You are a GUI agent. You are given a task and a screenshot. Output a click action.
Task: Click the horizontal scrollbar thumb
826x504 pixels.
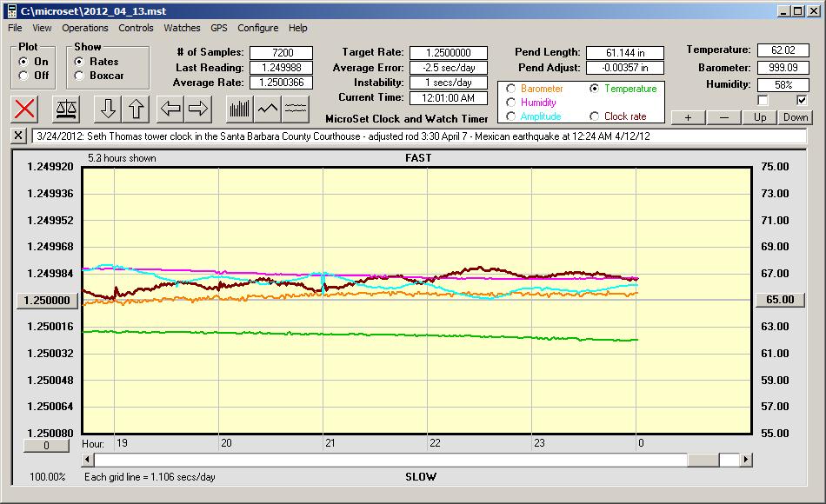(703, 460)
